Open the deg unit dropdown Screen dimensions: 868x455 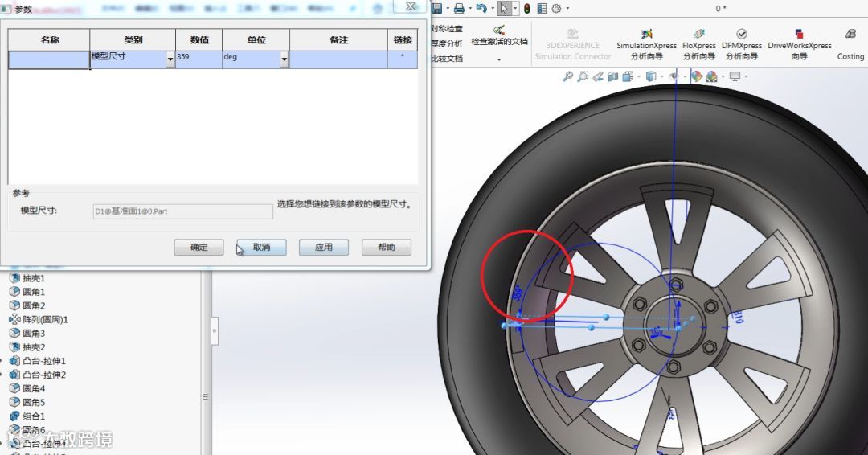[284, 59]
